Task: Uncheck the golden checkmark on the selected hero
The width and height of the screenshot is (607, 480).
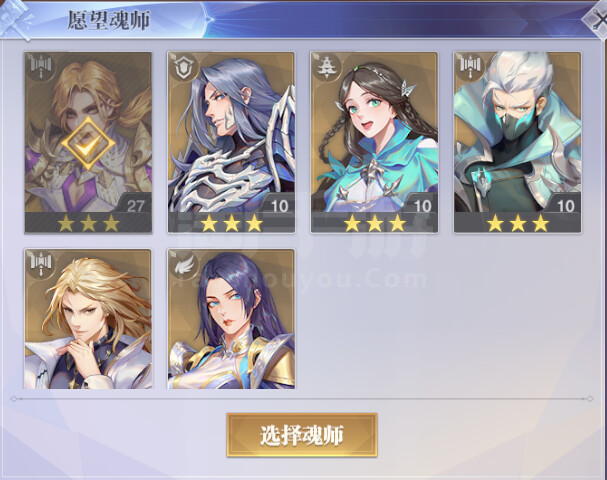Action: click(88, 143)
